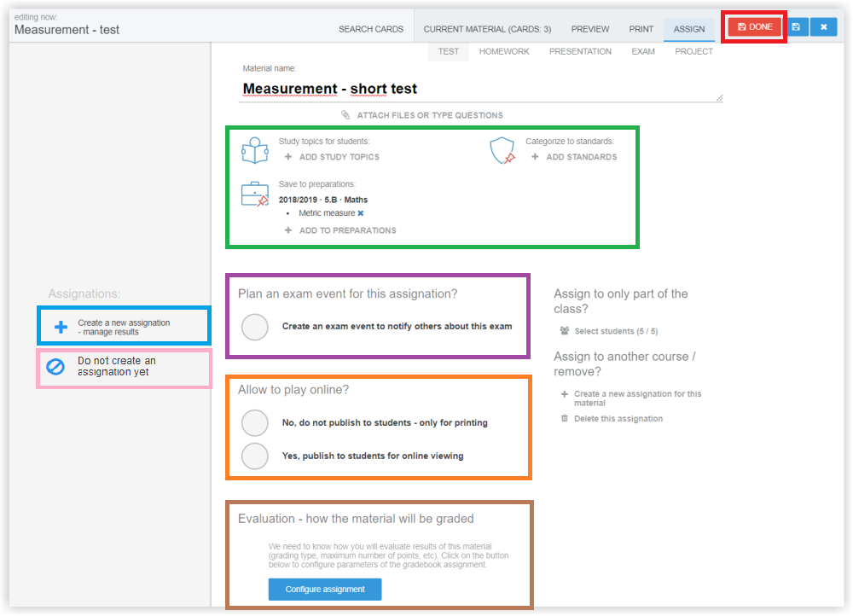
Task: Switch to Current Material (Cards: 3) tab
Action: (487, 29)
